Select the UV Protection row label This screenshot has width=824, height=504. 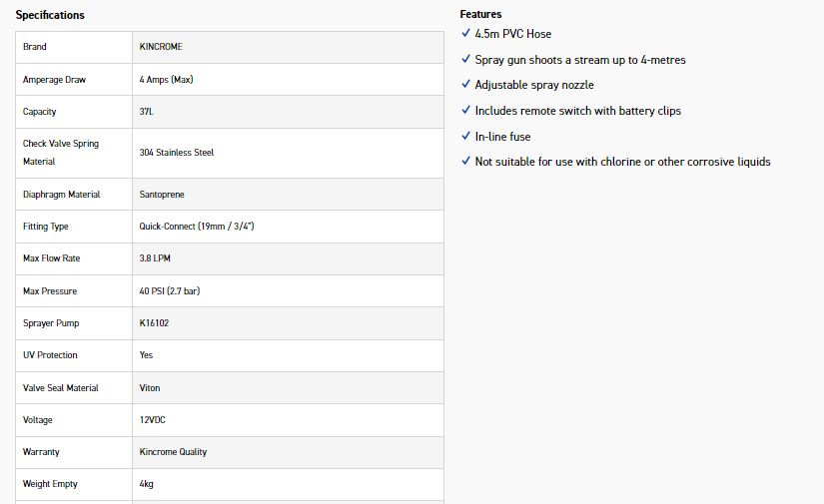(x=50, y=355)
